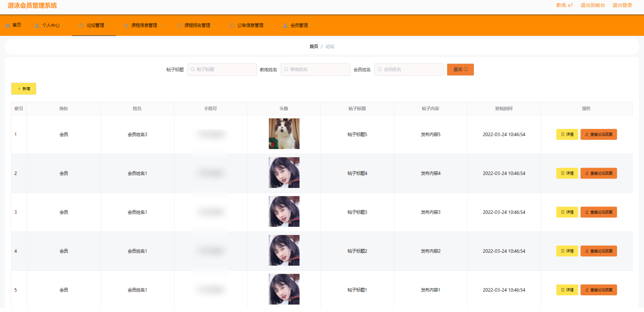This screenshot has width=644, height=312.
Task: Click the 发布内容4 content cell
Action: [430, 174]
